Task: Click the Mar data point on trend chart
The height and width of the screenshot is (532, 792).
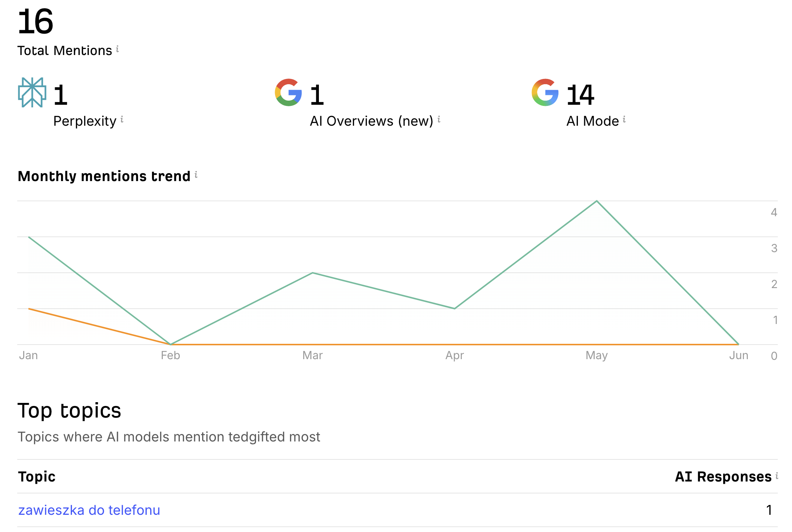Action: [x=313, y=273]
